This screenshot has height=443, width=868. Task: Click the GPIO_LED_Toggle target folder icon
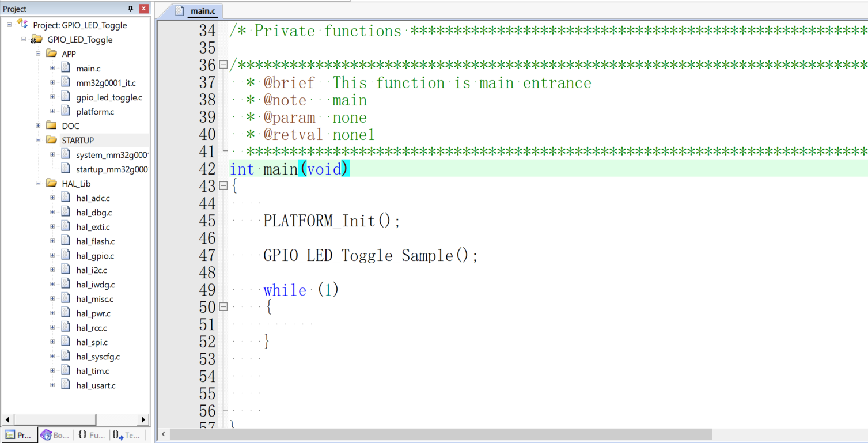click(37, 39)
